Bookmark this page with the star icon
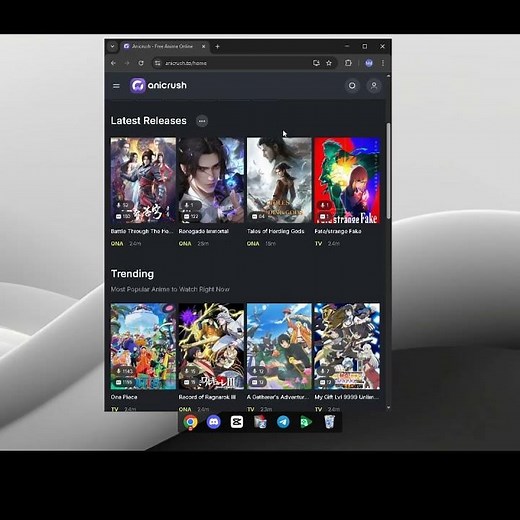 click(329, 63)
